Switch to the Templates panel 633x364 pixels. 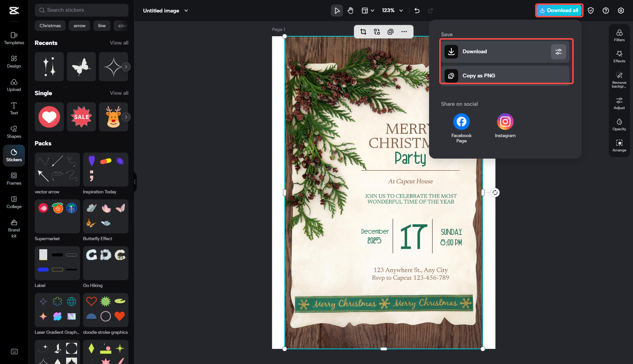coord(14,38)
